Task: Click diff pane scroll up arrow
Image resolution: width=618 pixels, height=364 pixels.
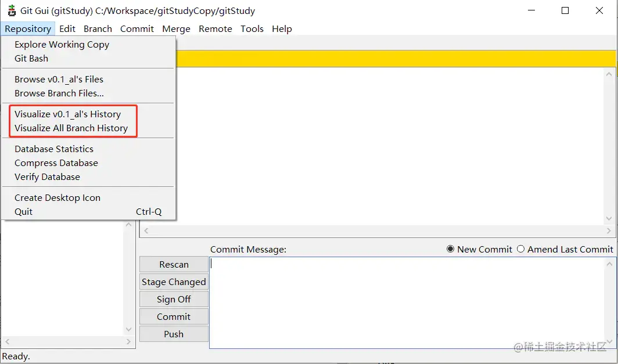Action: (609, 74)
